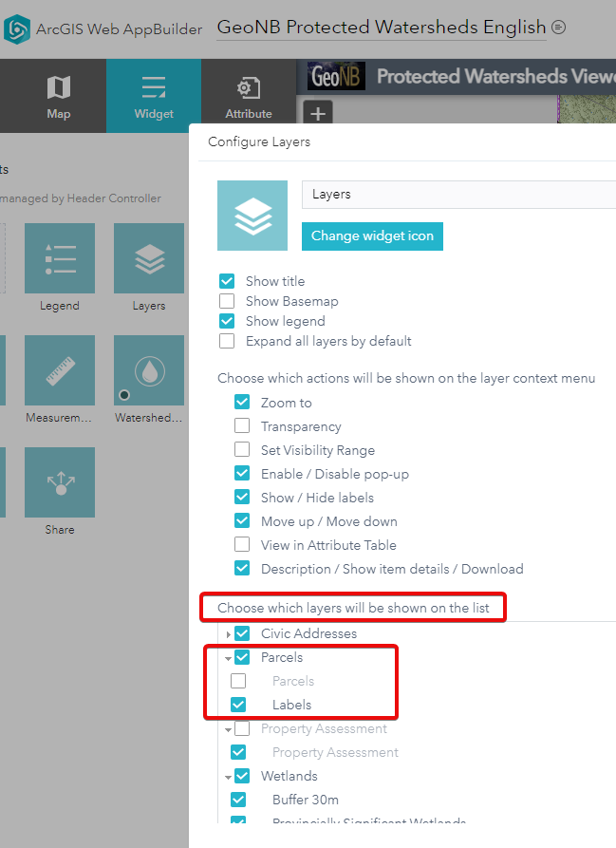Click the 'Protected Watersheds Viewer' preview heading

[496, 76]
